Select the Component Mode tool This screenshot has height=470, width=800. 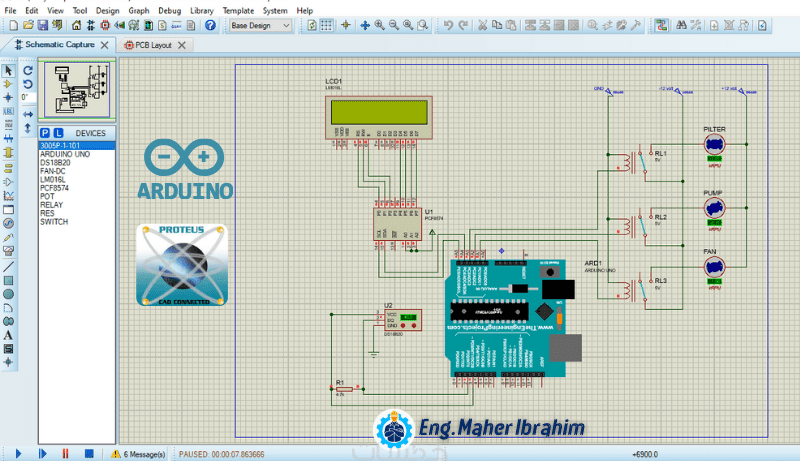coord(8,84)
